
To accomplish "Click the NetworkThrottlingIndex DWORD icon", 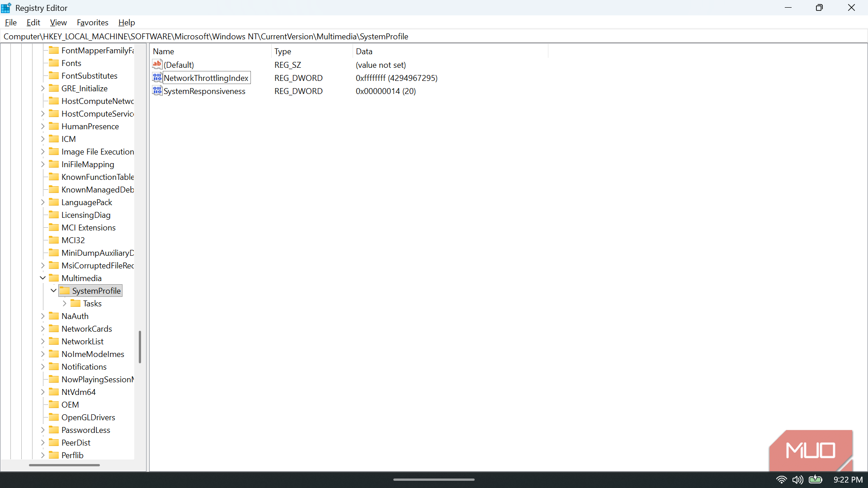I will click(157, 78).
